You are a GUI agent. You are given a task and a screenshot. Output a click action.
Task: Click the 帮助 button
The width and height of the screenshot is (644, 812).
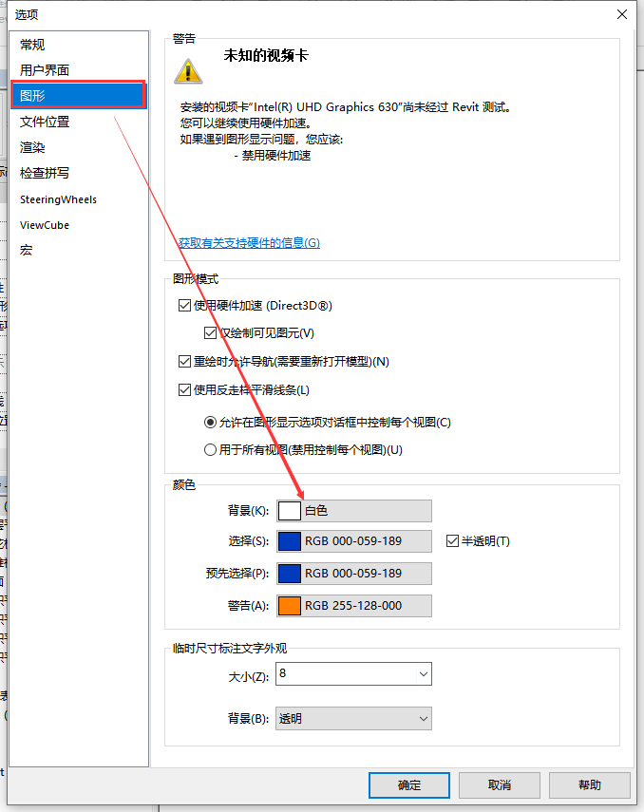tap(590, 785)
